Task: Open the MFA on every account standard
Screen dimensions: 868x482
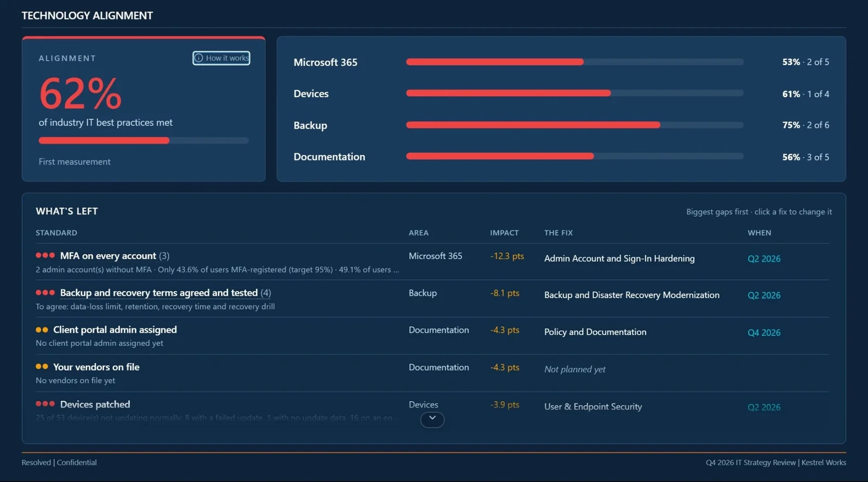Action: point(108,256)
